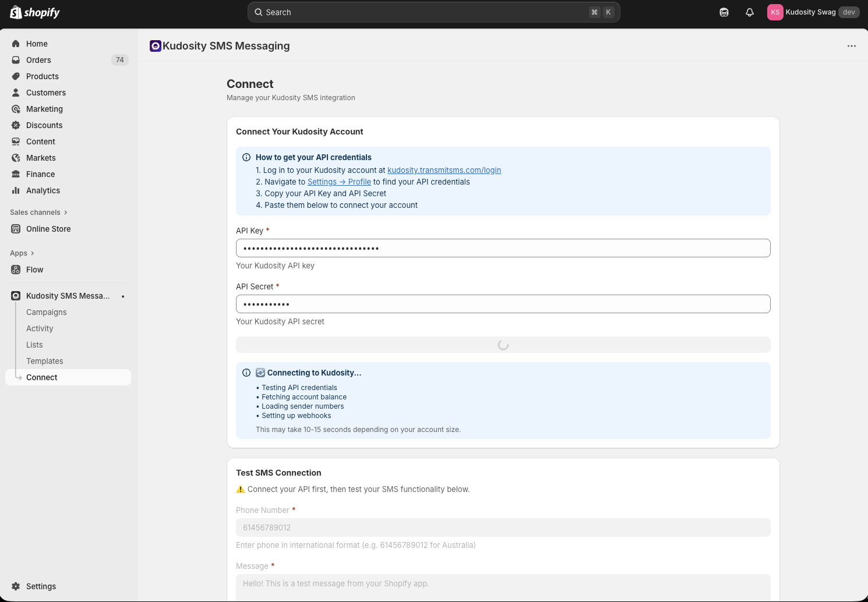Click the dev badge in top bar

[x=849, y=12]
